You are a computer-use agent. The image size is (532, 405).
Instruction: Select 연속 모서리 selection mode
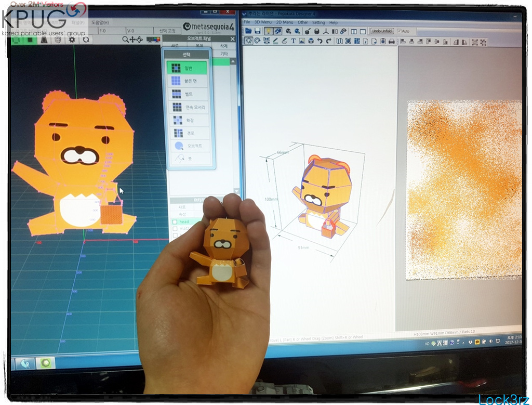[x=189, y=107]
